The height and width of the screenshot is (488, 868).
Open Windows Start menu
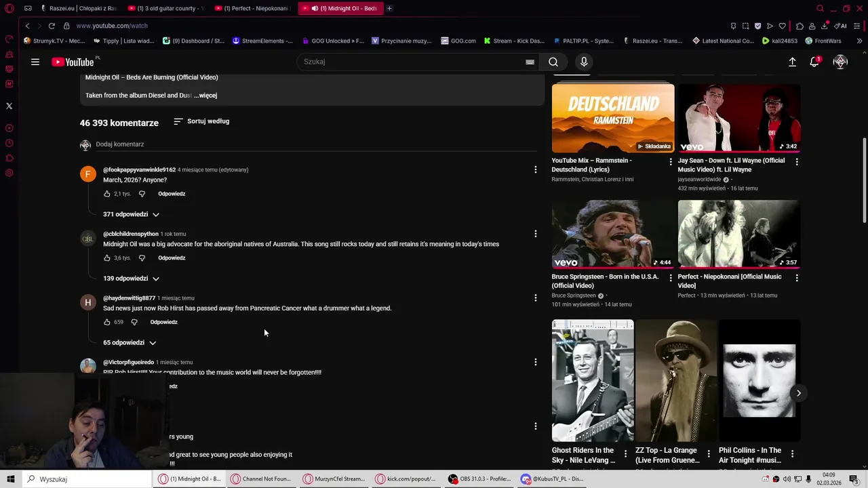pyautogui.click(x=11, y=479)
